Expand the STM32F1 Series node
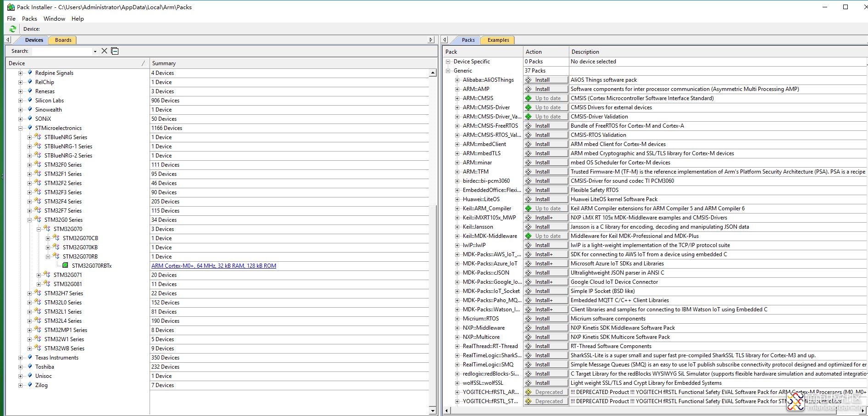This screenshot has width=868, height=416. pos(29,174)
